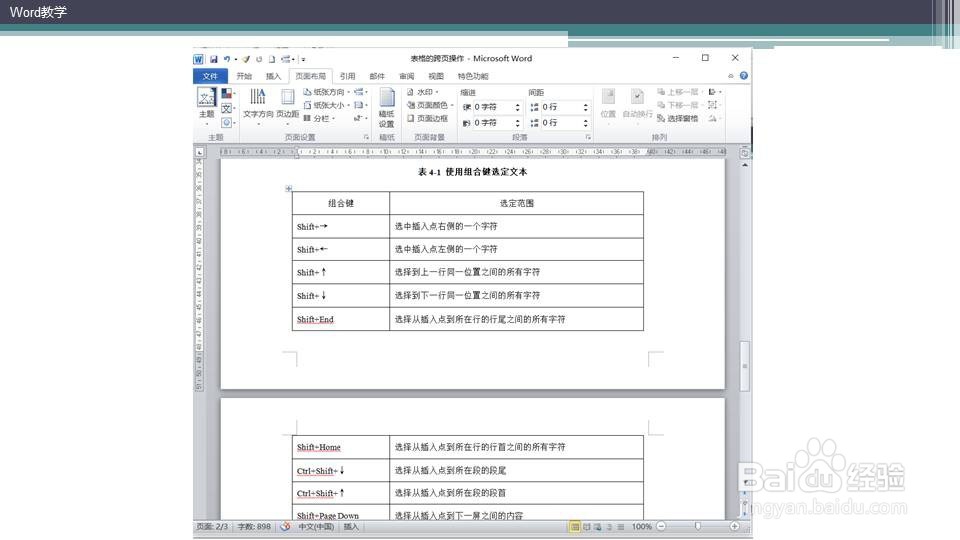Click 页面边框 page borders

point(428,118)
